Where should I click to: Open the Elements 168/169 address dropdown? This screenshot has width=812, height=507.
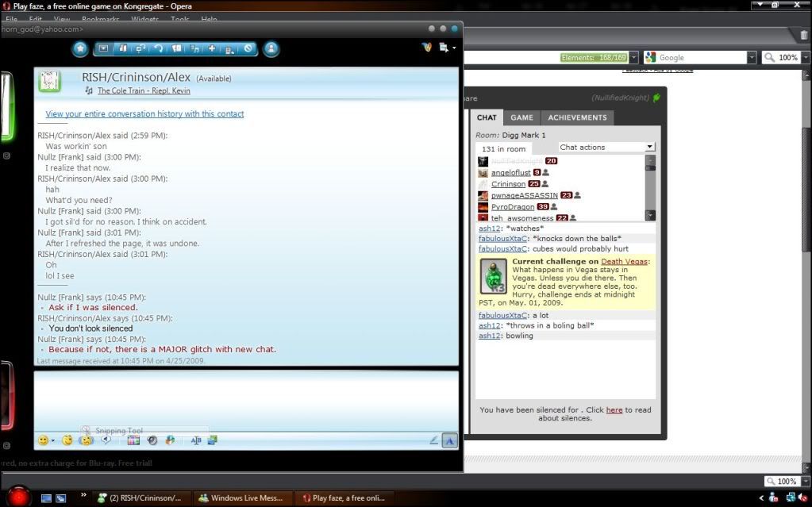coord(633,57)
